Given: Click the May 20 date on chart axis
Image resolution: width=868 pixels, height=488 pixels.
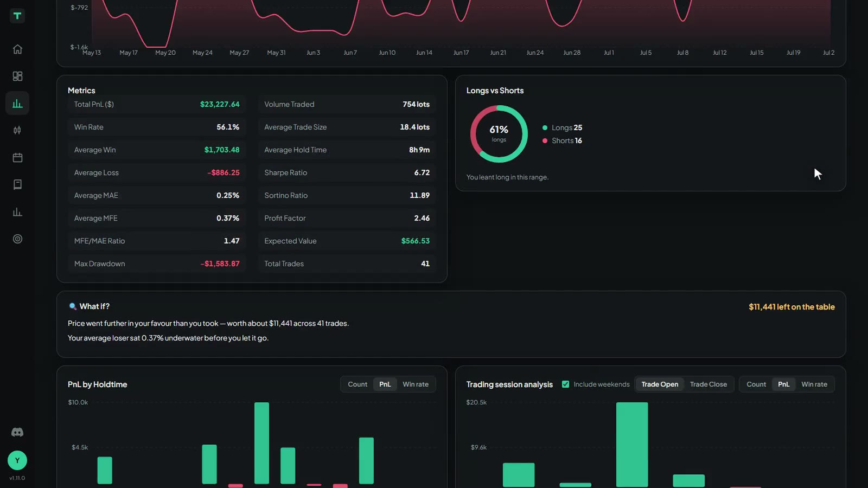Looking at the screenshot, I should [x=165, y=53].
